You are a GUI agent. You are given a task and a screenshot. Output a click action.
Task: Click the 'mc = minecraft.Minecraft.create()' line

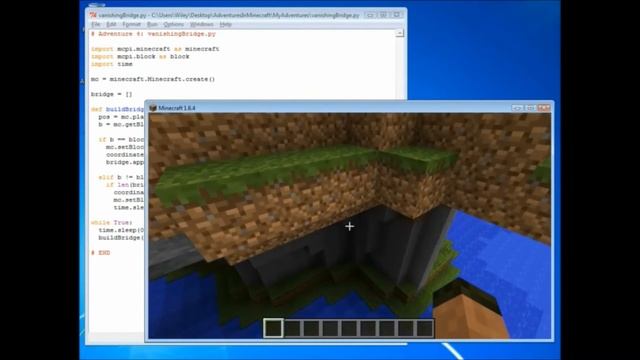[x=153, y=79]
